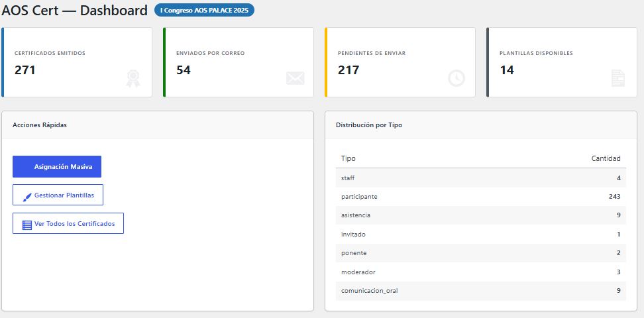The height and width of the screenshot is (318, 644).
Task: Click the envelope icon in Enviados por Correo card
Action: (x=295, y=78)
